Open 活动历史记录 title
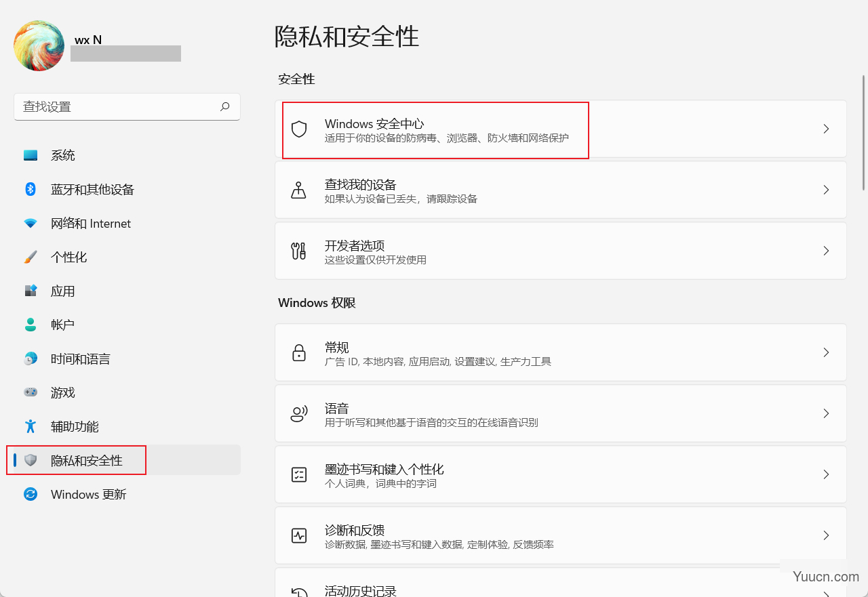This screenshot has width=868, height=597. (x=361, y=591)
